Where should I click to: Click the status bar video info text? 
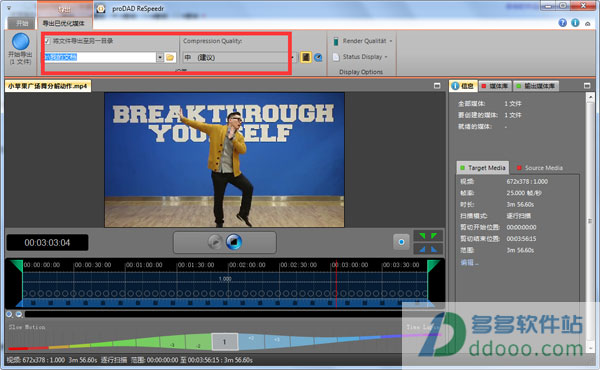pos(129,360)
